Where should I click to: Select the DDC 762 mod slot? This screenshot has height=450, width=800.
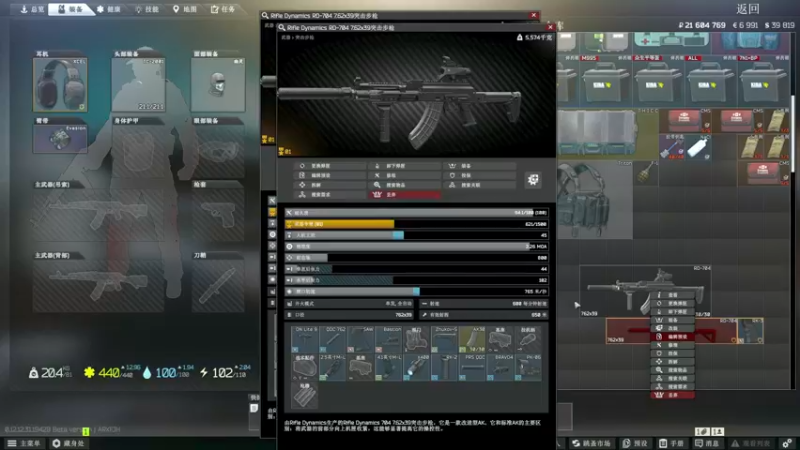point(332,340)
